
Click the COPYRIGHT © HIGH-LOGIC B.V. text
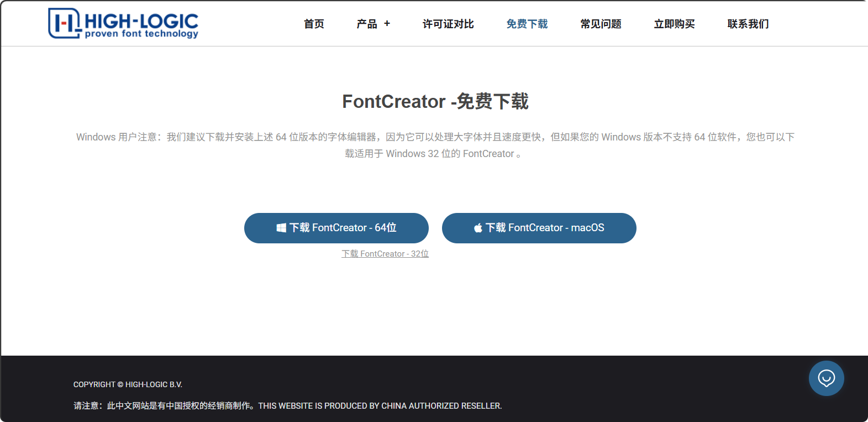point(128,384)
